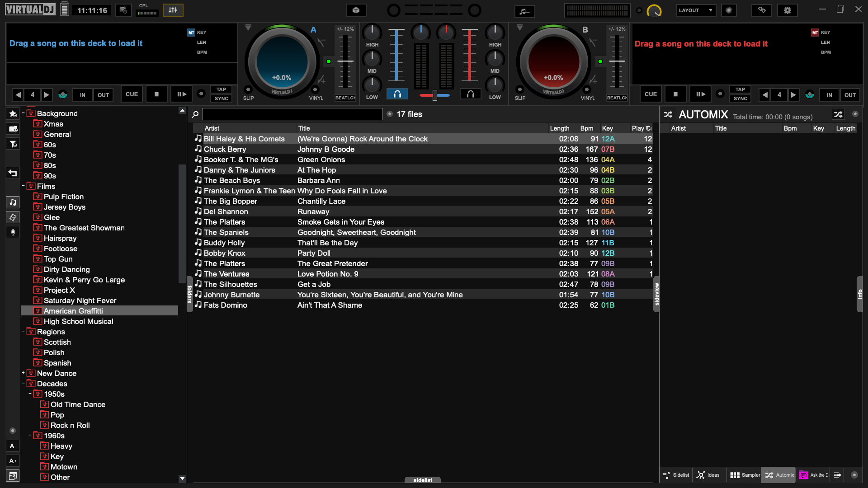
Task: Click deck A CUE button
Action: pos(132,94)
